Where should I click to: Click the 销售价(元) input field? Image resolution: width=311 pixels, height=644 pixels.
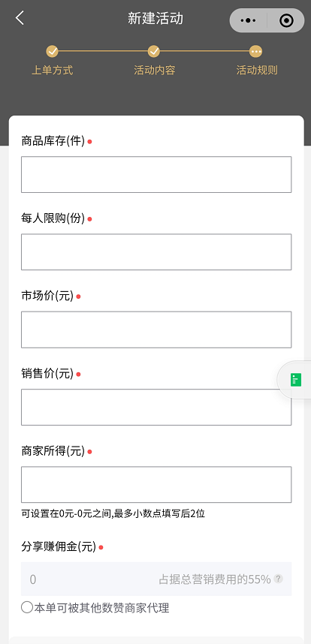tap(156, 407)
